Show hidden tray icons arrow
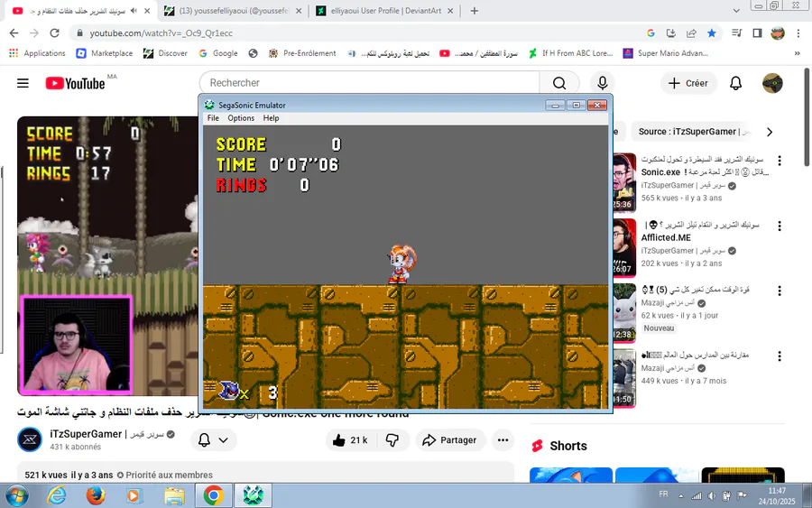The width and height of the screenshot is (812, 508). [x=681, y=495]
